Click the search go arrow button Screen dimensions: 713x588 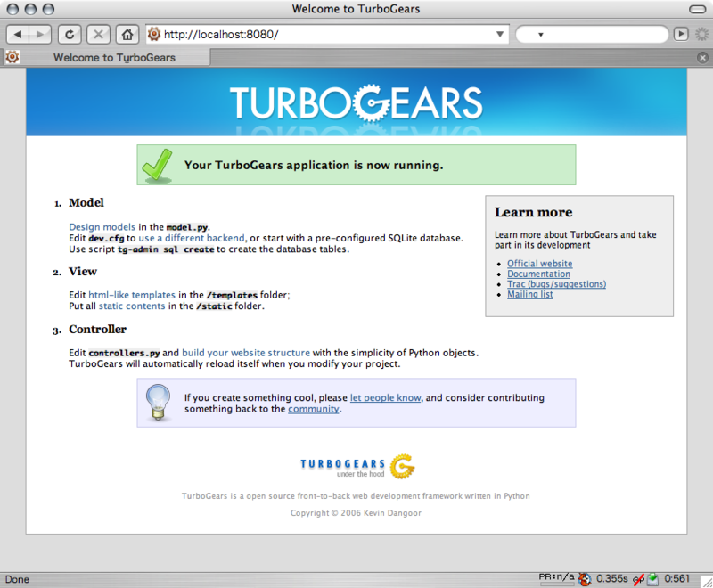click(681, 34)
